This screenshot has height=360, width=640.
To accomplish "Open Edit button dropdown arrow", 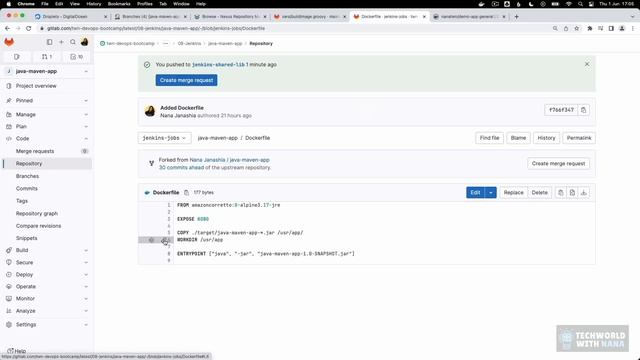I will click(x=491, y=193).
